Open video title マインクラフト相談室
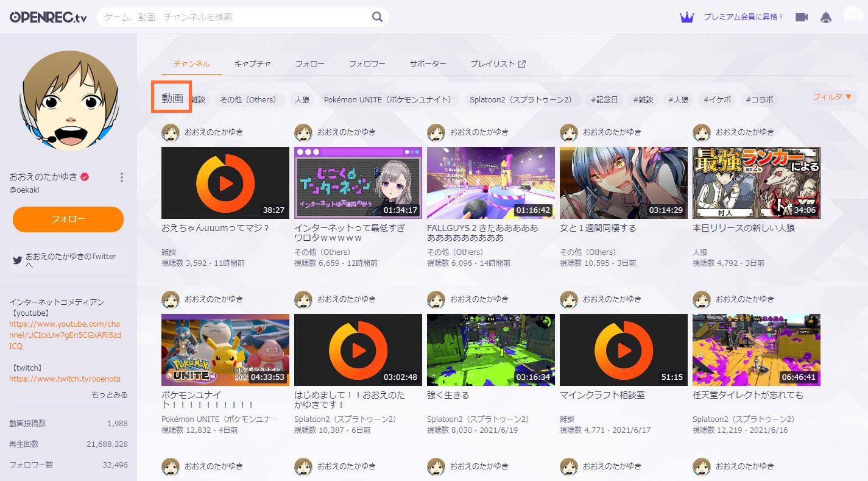 (602, 395)
